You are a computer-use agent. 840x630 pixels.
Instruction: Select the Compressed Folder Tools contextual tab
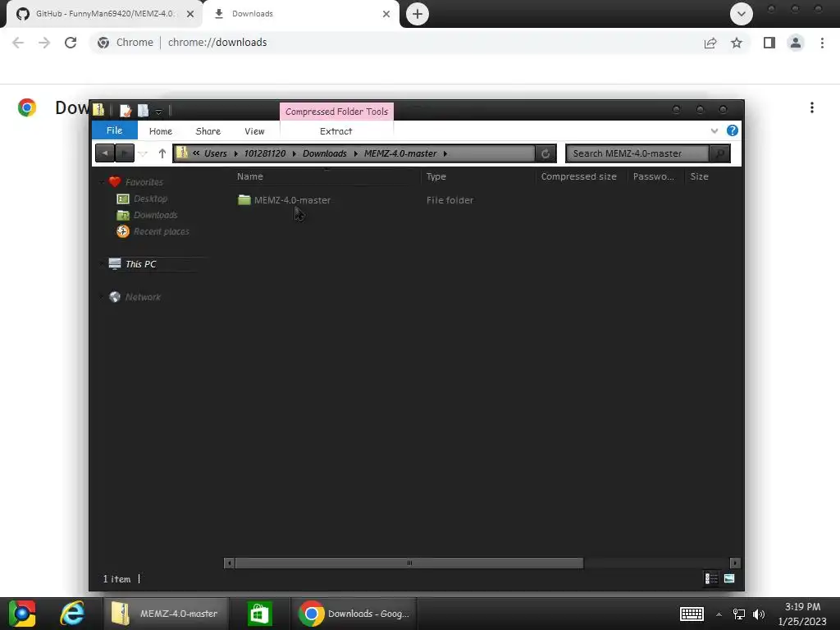tap(336, 112)
